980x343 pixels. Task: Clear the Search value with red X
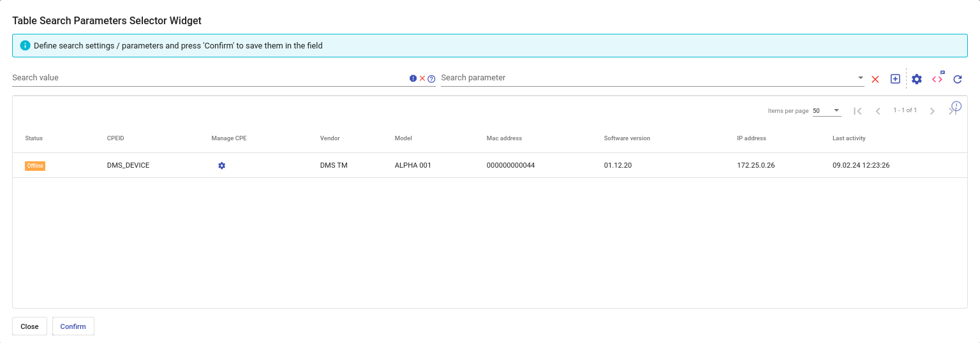pyautogui.click(x=422, y=78)
